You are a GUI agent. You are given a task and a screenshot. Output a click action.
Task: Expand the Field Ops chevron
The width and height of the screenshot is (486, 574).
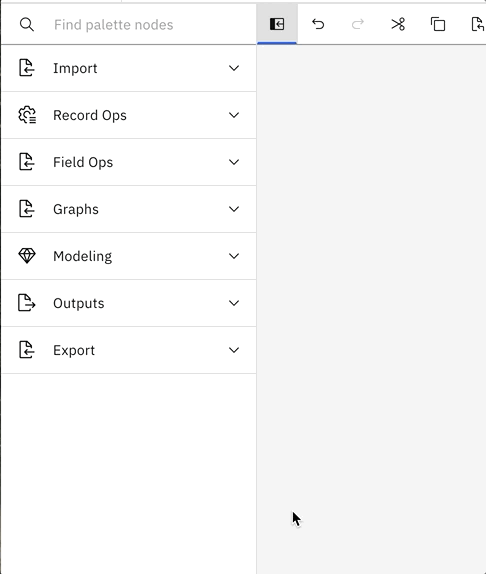pos(234,162)
